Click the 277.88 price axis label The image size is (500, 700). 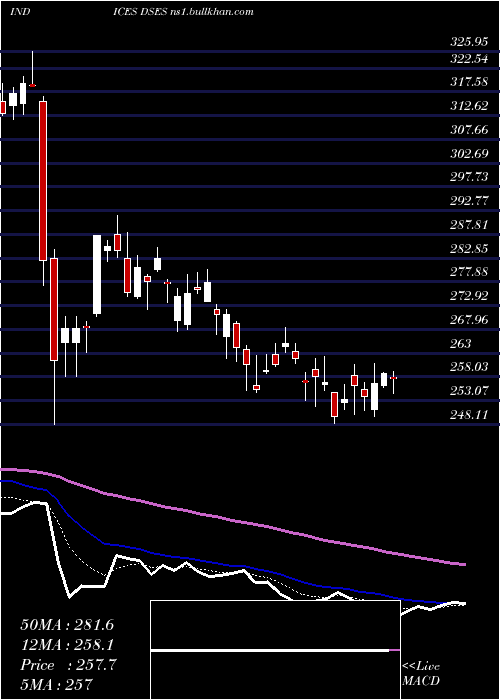point(469,272)
